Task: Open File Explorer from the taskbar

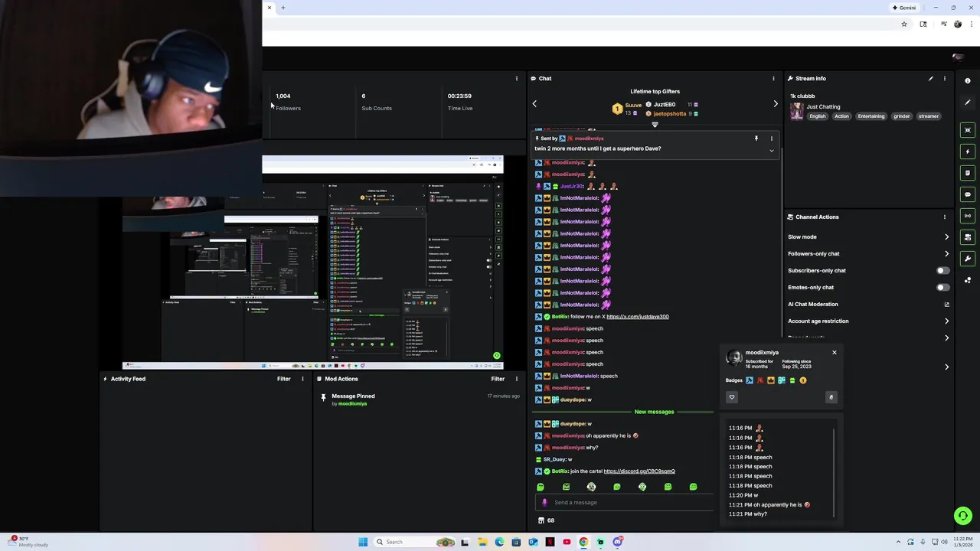Action: point(482,542)
